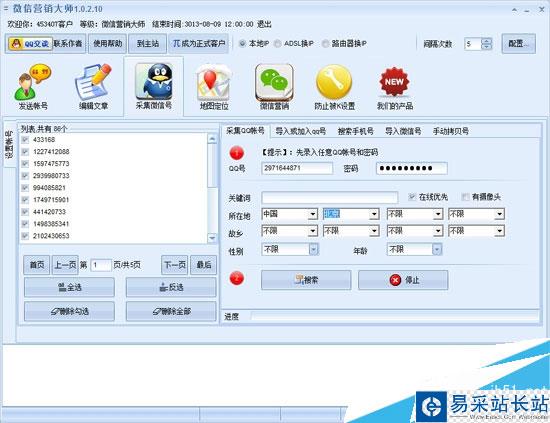Open the 防止被K设置 wrench icon

(335, 87)
